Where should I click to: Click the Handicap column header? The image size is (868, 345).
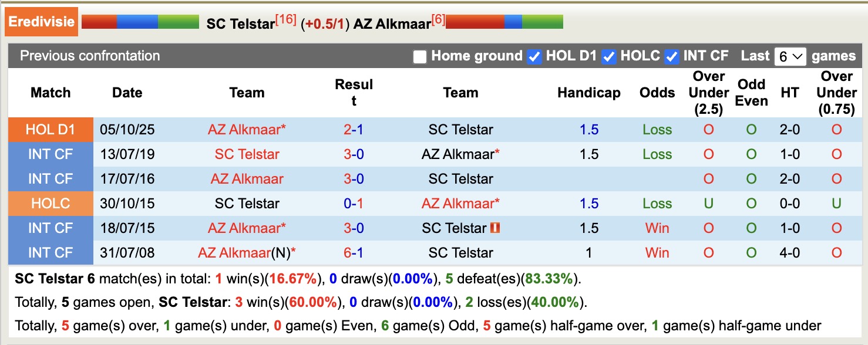[x=588, y=93]
